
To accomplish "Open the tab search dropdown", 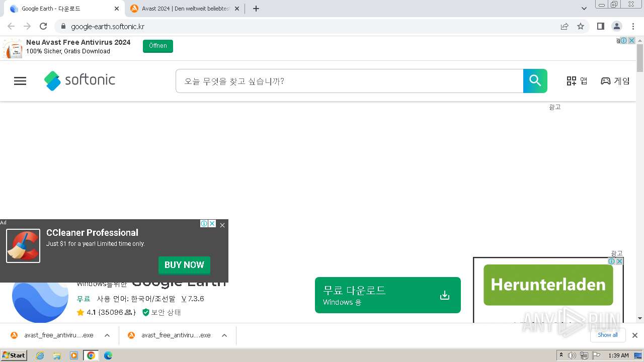I will coord(584,9).
